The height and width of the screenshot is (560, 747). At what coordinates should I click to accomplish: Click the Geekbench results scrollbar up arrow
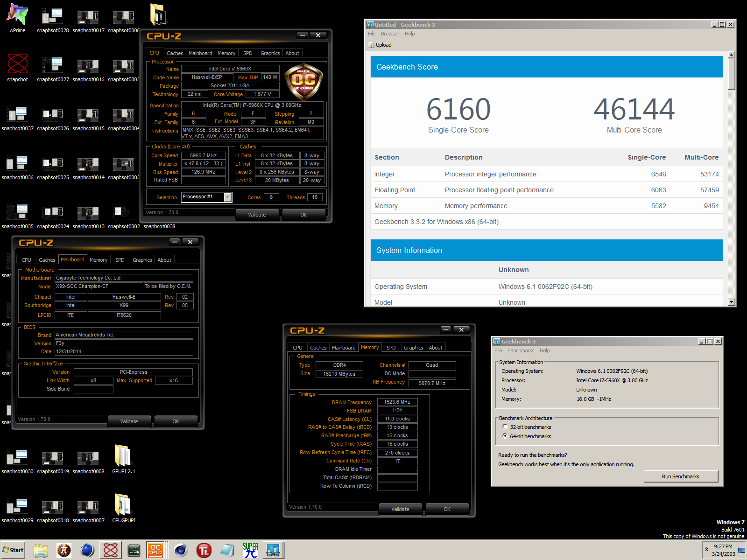click(x=732, y=55)
